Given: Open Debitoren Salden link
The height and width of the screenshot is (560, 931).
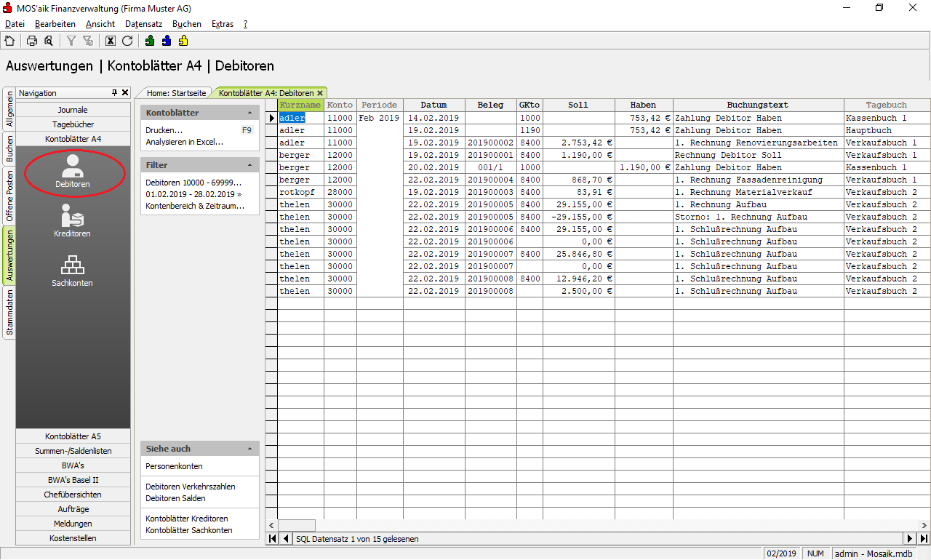Looking at the screenshot, I should [x=175, y=498].
